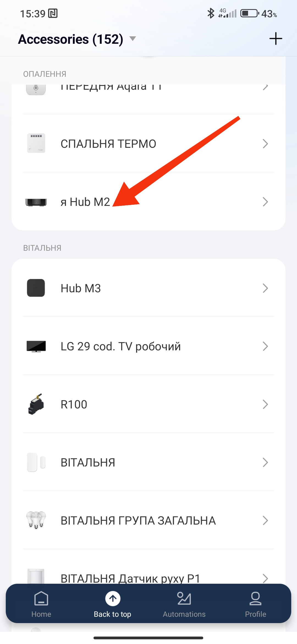Tap the ВІТАЛЬНЯ door sensor icon
Viewport: 297px width, 644px height.
pyautogui.click(x=36, y=462)
